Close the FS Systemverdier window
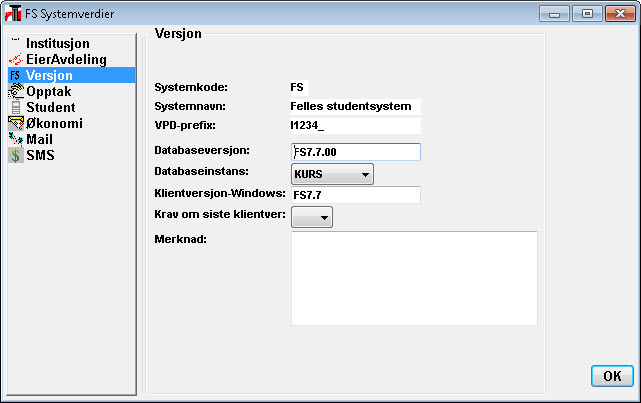This screenshot has width=641, height=403. click(620, 13)
